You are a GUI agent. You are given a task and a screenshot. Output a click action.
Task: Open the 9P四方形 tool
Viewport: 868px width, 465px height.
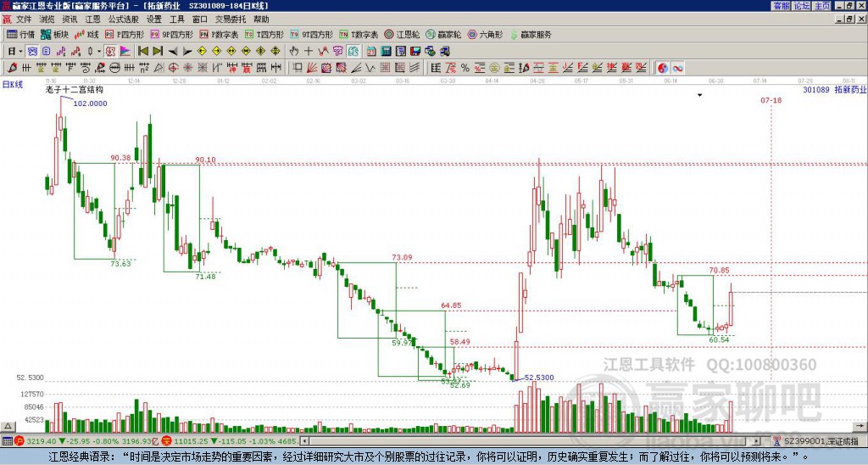point(172,34)
